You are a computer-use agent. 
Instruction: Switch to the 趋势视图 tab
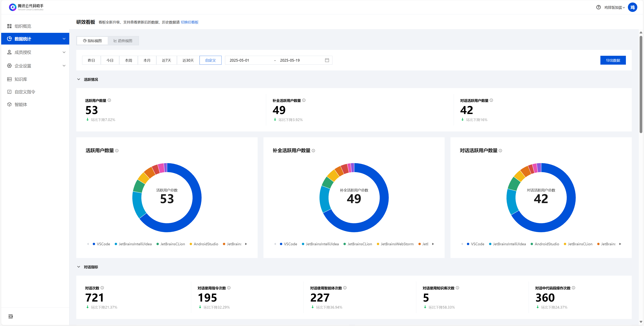pyautogui.click(x=123, y=41)
